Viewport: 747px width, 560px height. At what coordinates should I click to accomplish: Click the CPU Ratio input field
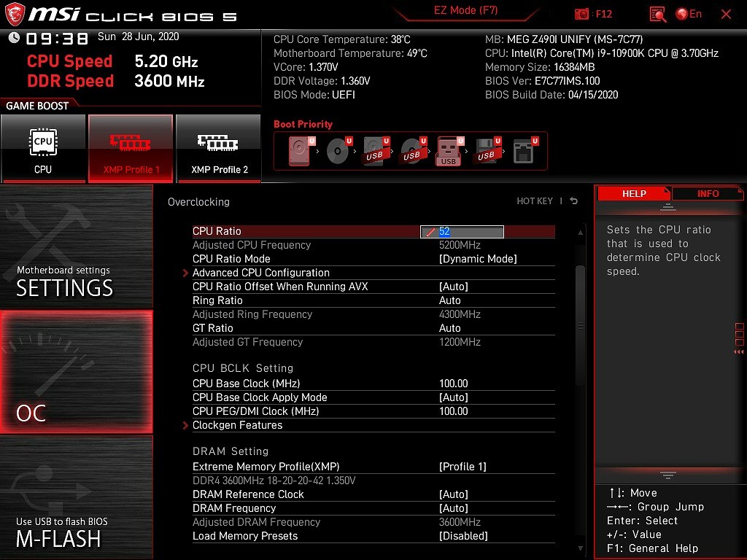pos(462,232)
